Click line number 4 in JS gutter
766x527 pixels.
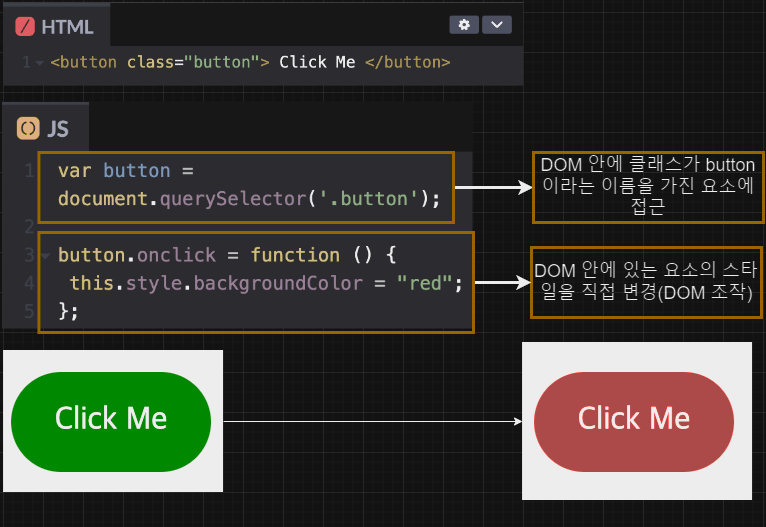29,283
